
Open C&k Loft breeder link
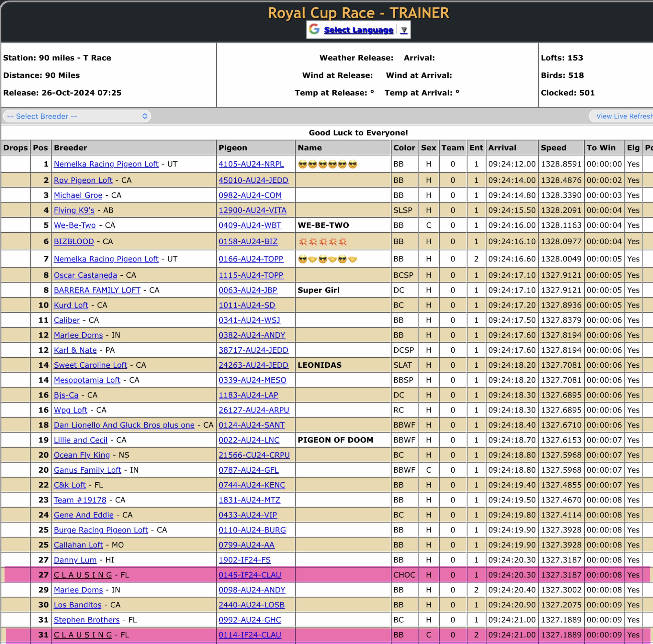(70, 485)
